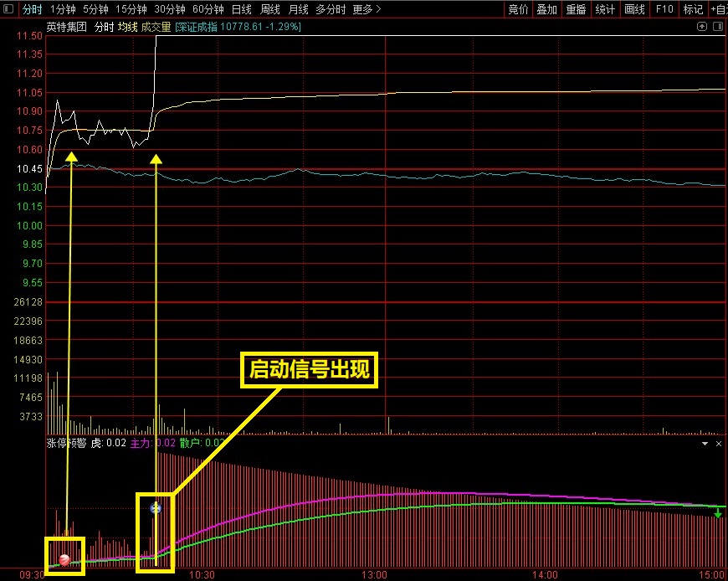728x581 pixels.
Task: Click the up-arrow icon at chart top right
Action: tap(702, 27)
